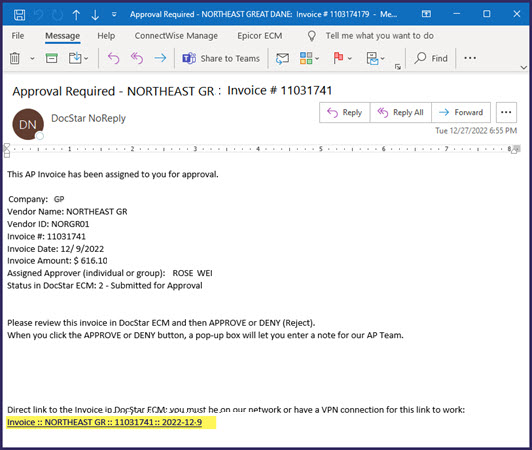Click the Vendor ID: NORGR01 text
This screenshot has width=532, height=450.
click(x=48, y=224)
